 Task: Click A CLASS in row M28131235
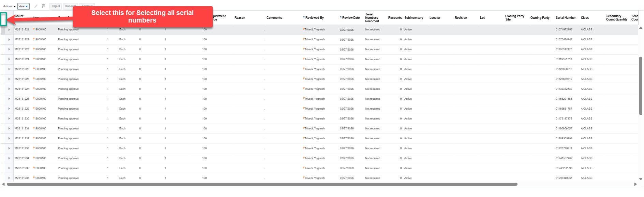point(586,168)
